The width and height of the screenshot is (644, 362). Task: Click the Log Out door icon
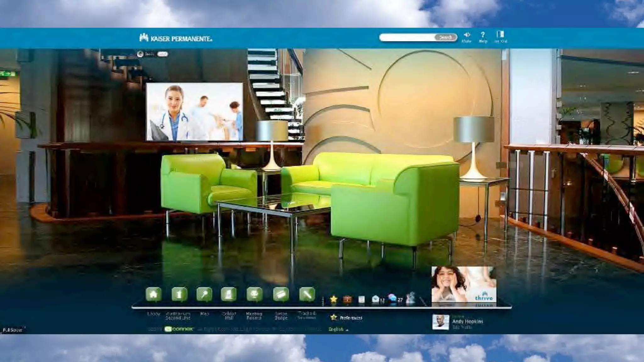[x=500, y=35]
